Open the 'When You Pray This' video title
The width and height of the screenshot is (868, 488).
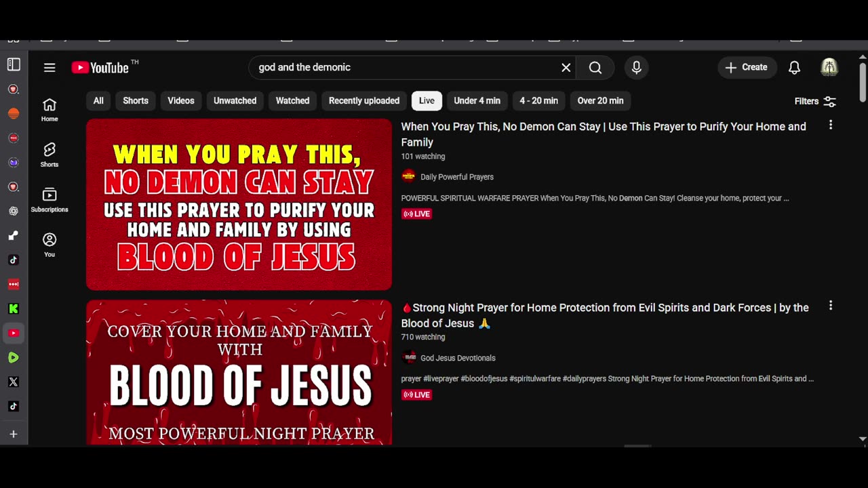click(604, 134)
